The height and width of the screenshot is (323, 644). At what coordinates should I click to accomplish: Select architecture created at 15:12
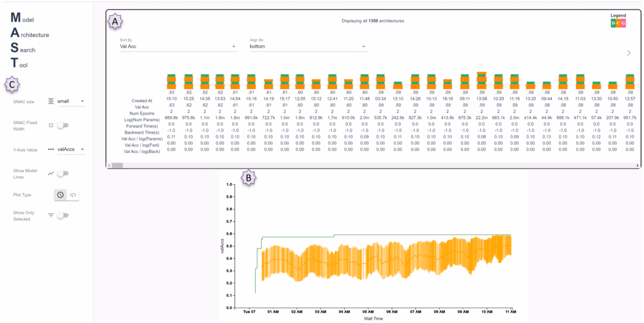[316, 84]
